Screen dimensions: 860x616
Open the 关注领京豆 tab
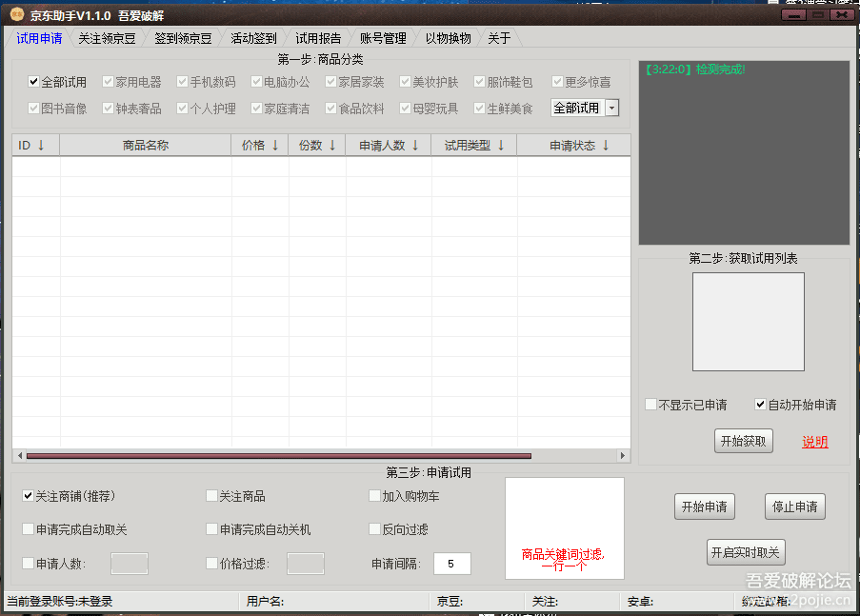tap(107, 38)
